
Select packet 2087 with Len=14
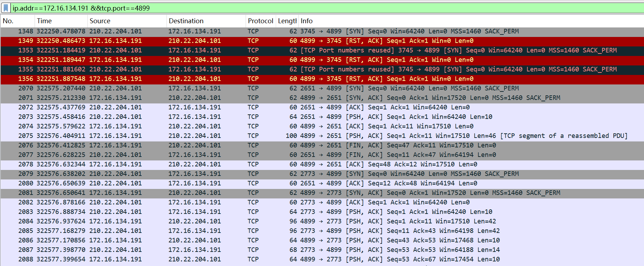coord(322,250)
